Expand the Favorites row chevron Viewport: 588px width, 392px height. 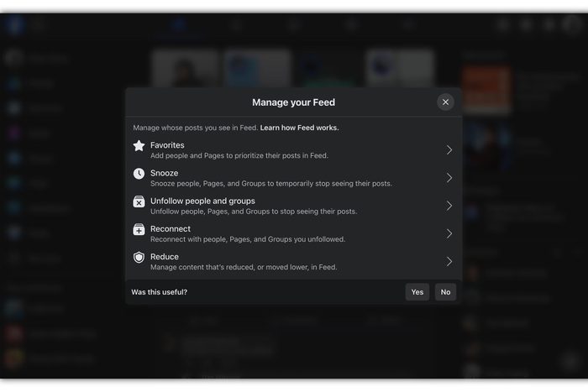tap(449, 150)
